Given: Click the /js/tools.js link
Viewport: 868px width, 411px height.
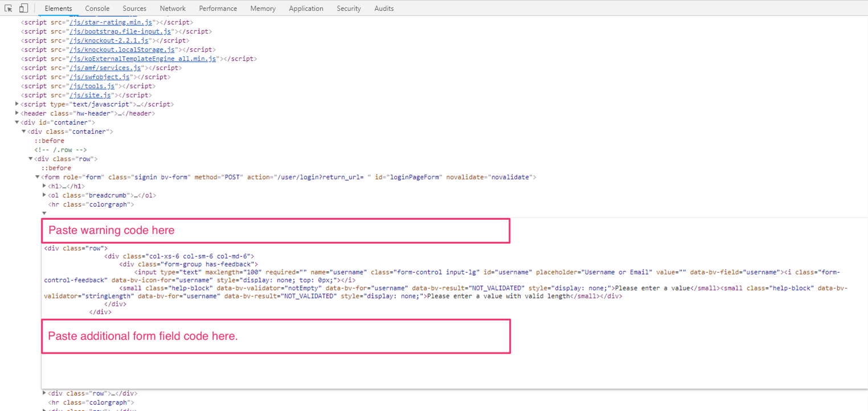Looking at the screenshot, I should [92, 86].
